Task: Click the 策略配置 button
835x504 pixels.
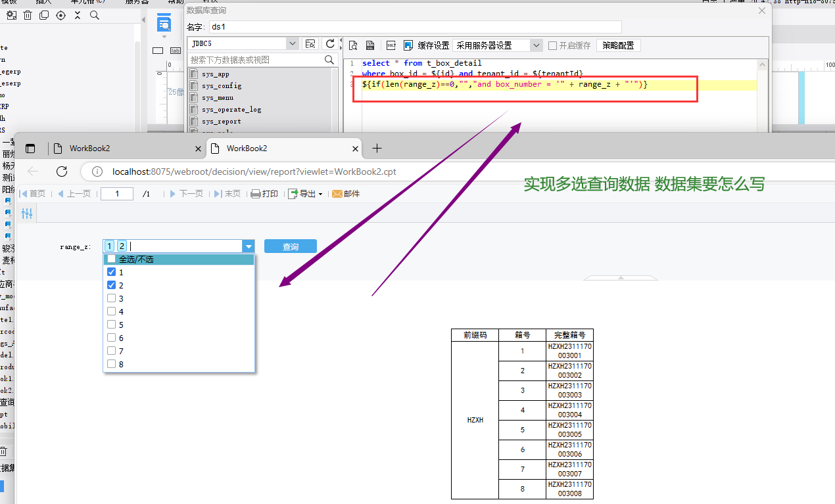Action: (x=618, y=45)
